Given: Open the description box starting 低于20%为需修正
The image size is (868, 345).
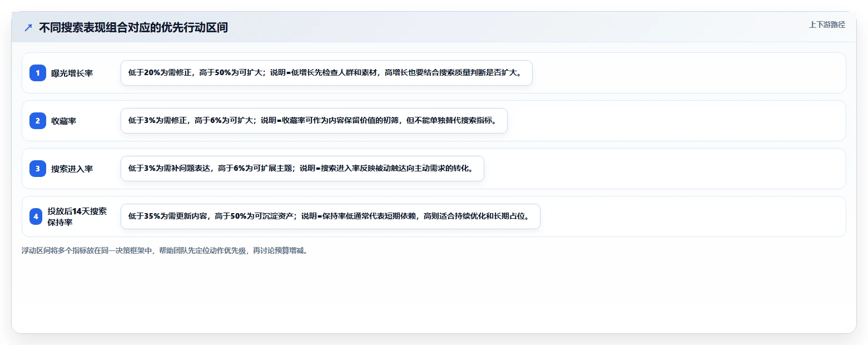Looking at the screenshot, I should point(326,73).
